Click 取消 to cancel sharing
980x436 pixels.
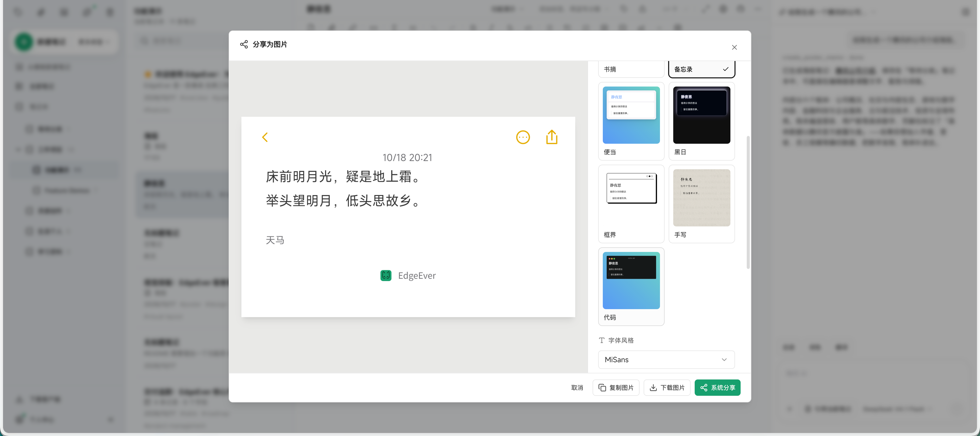[x=577, y=388]
